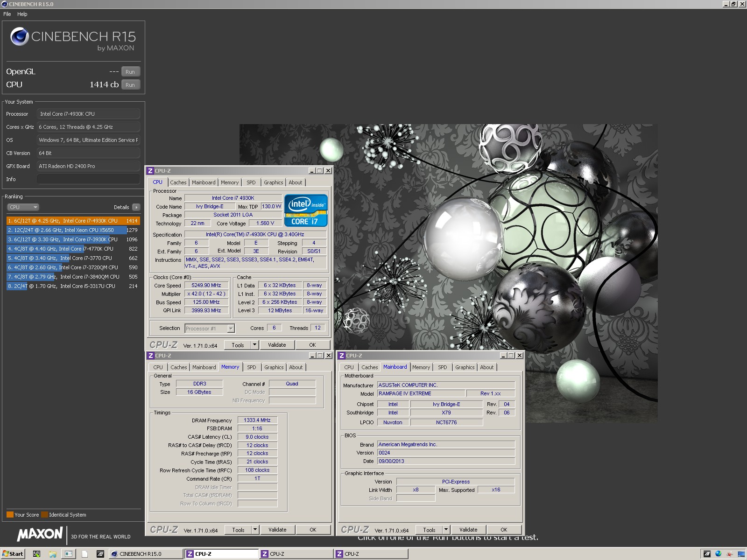Click the rendered spheres scene image
Image resolution: width=747 pixels, height=560 pixels.
click(449, 273)
